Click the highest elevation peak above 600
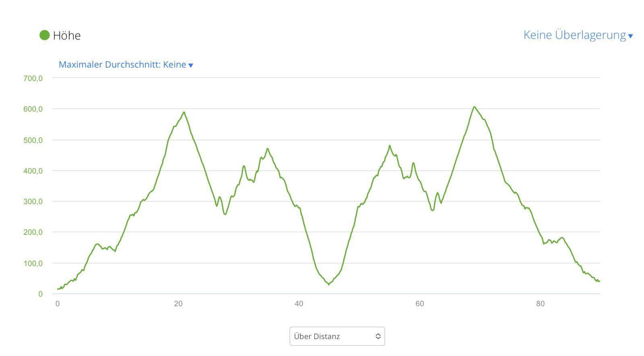Image resolution: width=644 pixels, height=356 pixels. pyautogui.click(x=474, y=107)
